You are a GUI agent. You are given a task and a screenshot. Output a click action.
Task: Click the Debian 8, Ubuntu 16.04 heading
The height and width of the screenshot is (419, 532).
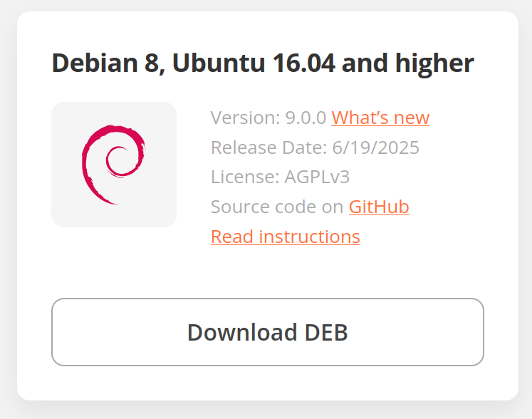[263, 63]
